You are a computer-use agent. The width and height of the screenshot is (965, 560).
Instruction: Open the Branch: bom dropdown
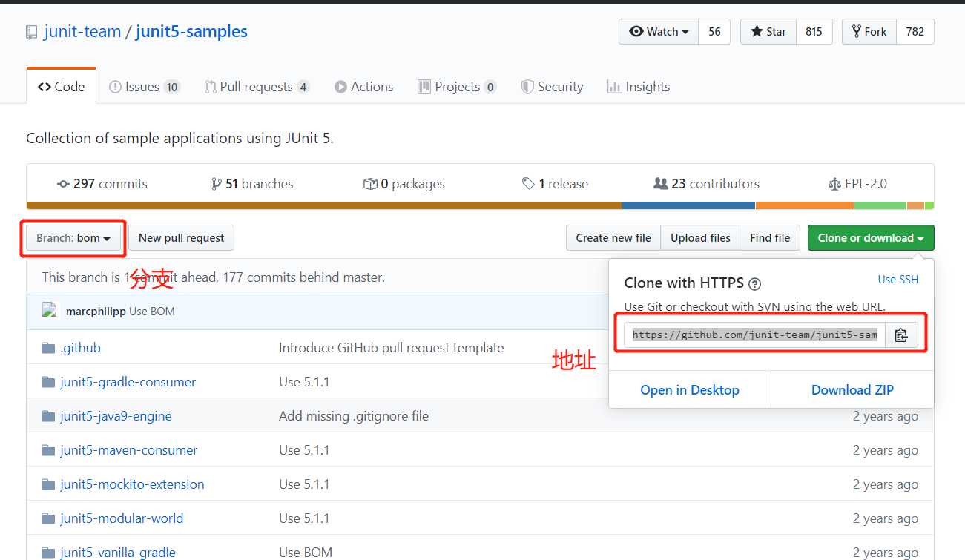click(x=73, y=238)
